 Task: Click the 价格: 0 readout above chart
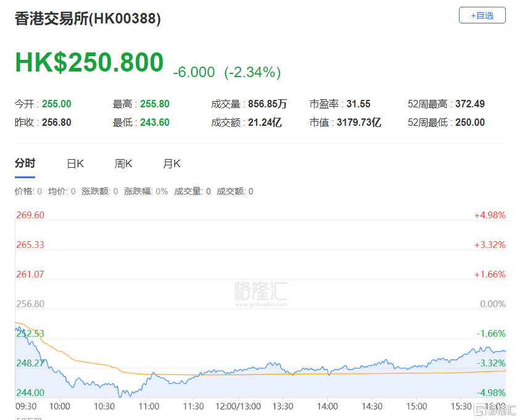[x=28, y=191]
